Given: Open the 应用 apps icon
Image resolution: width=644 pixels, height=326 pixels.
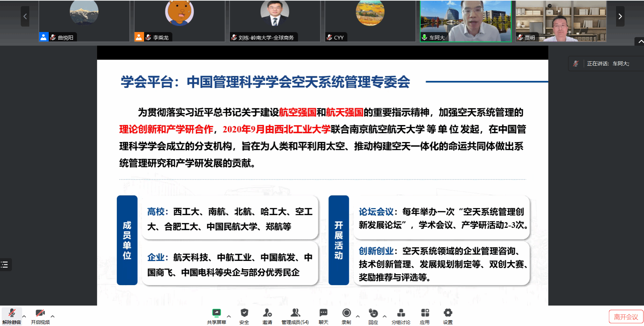Looking at the screenshot, I should coord(425,313).
